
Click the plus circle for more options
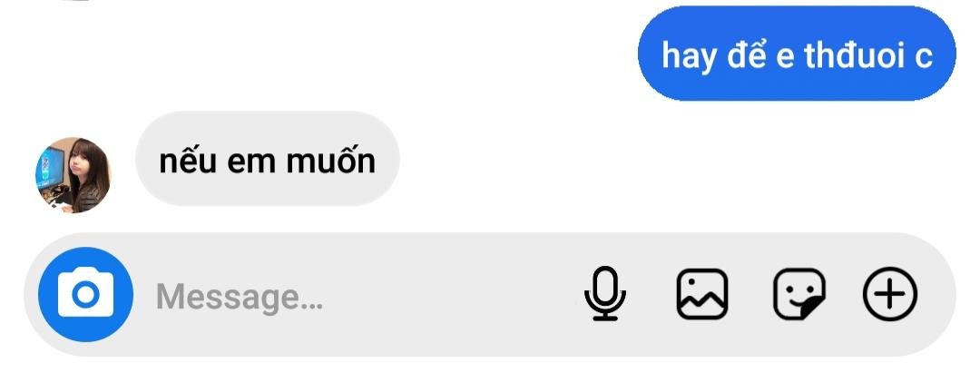click(890, 294)
